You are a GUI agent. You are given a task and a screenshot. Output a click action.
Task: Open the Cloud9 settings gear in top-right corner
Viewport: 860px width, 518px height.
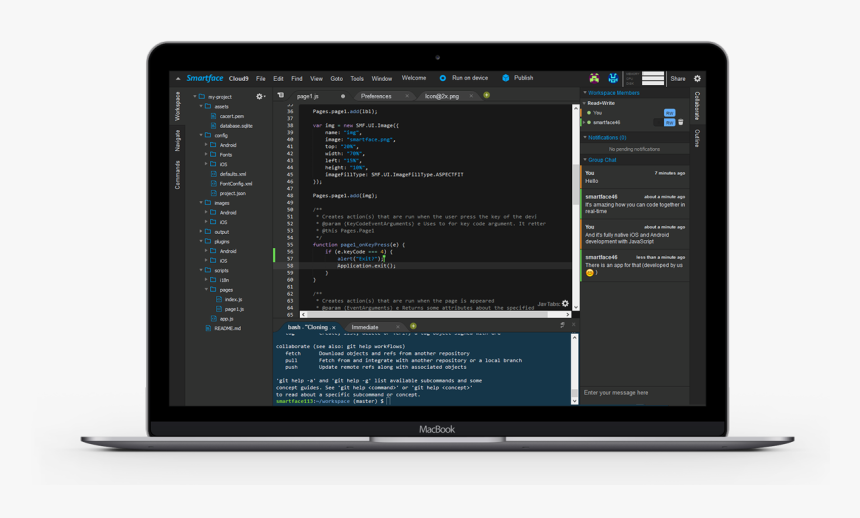tap(697, 78)
